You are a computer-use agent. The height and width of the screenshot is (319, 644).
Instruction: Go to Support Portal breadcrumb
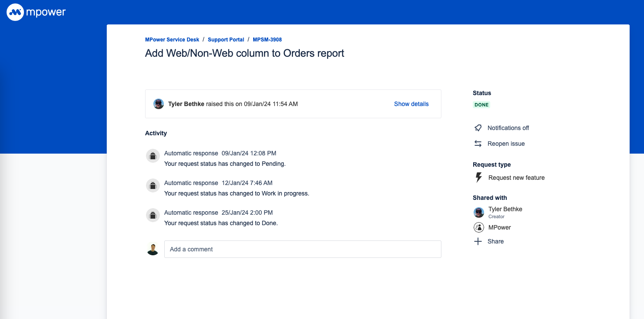click(x=226, y=40)
